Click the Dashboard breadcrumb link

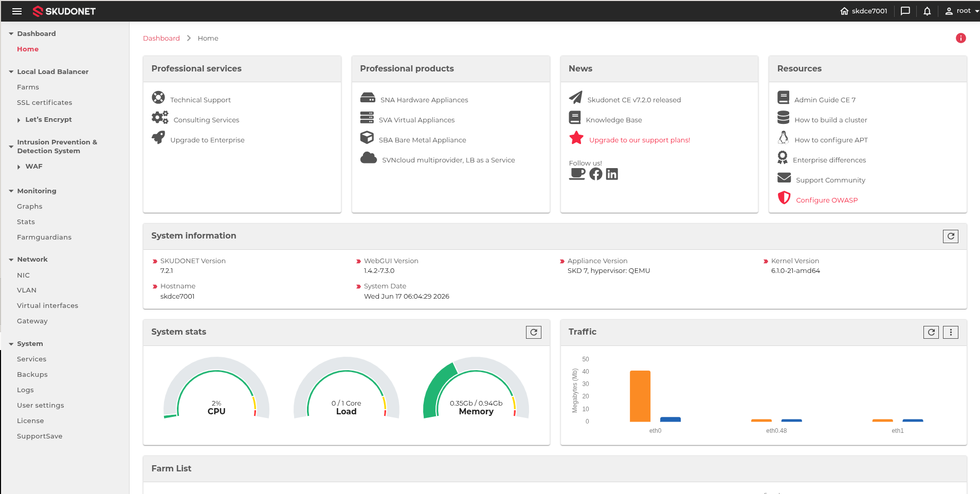click(161, 38)
